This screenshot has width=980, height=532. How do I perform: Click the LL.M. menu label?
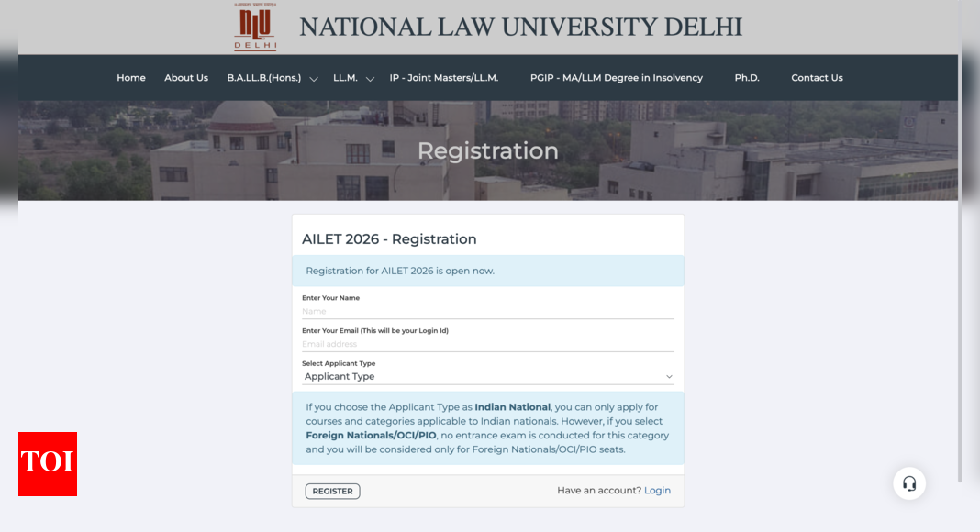(345, 78)
